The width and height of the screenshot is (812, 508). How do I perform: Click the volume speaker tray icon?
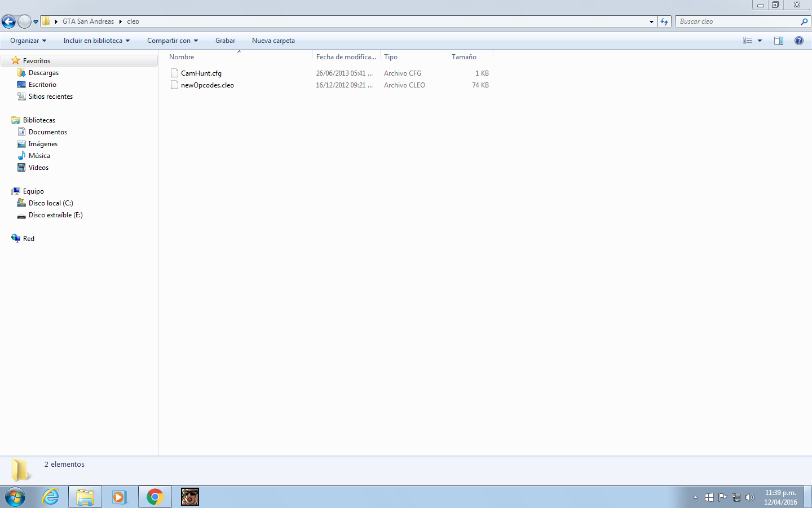click(x=750, y=497)
